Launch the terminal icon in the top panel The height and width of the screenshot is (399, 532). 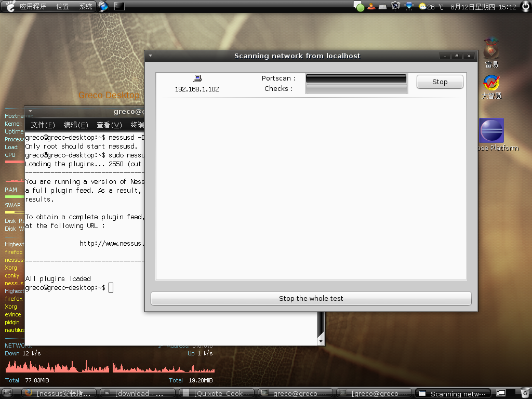[x=119, y=6]
